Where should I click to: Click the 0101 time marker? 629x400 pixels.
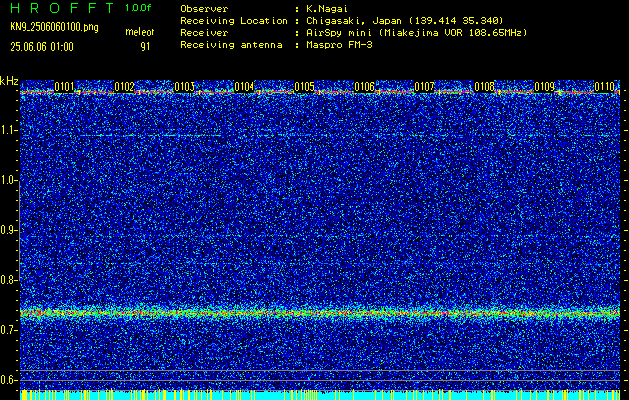click(x=65, y=87)
